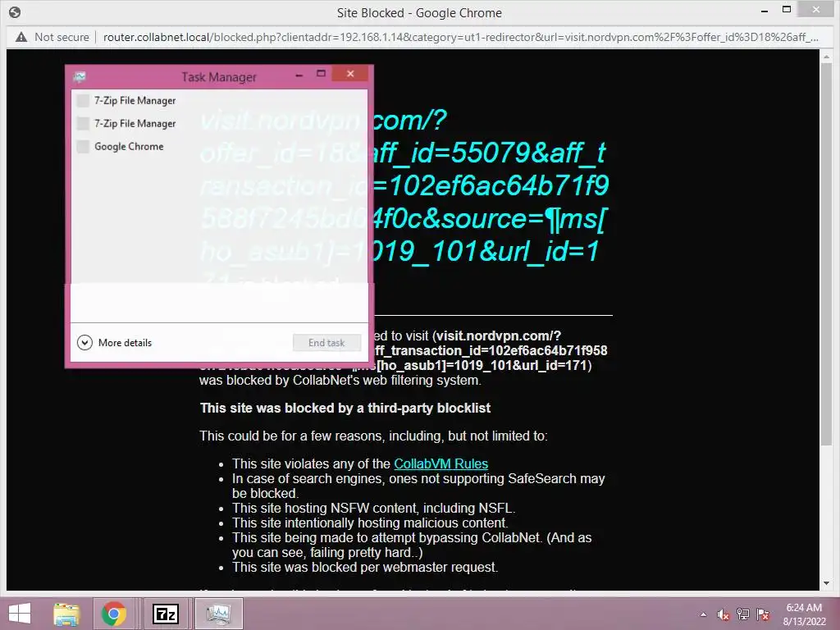The height and width of the screenshot is (630, 840).
Task: Open File Explorer from the taskbar
Action: [x=66, y=614]
